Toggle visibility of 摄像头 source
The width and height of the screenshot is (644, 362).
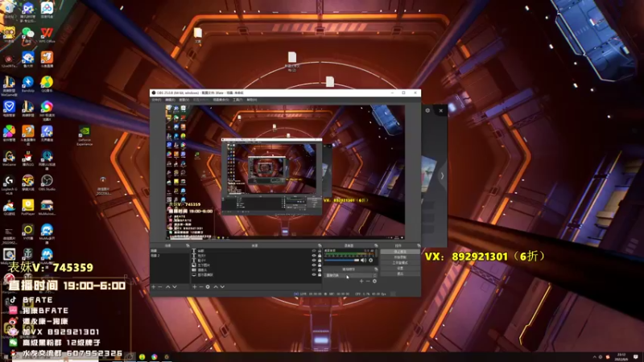point(314,270)
